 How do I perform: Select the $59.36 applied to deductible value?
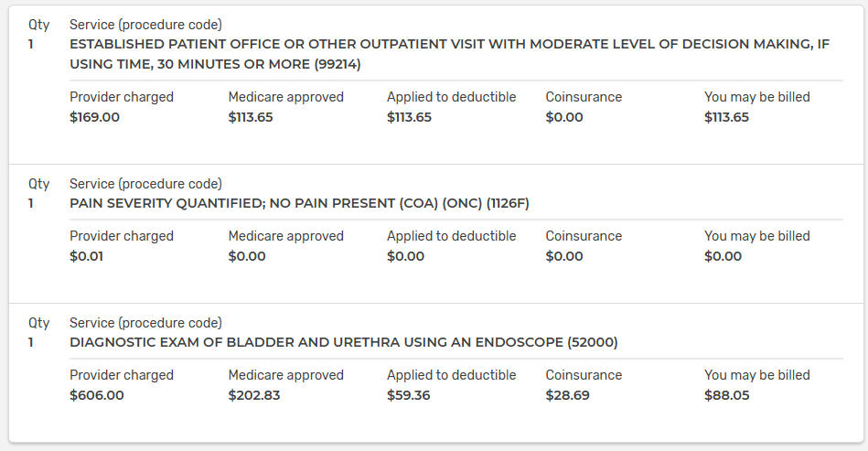[409, 395]
